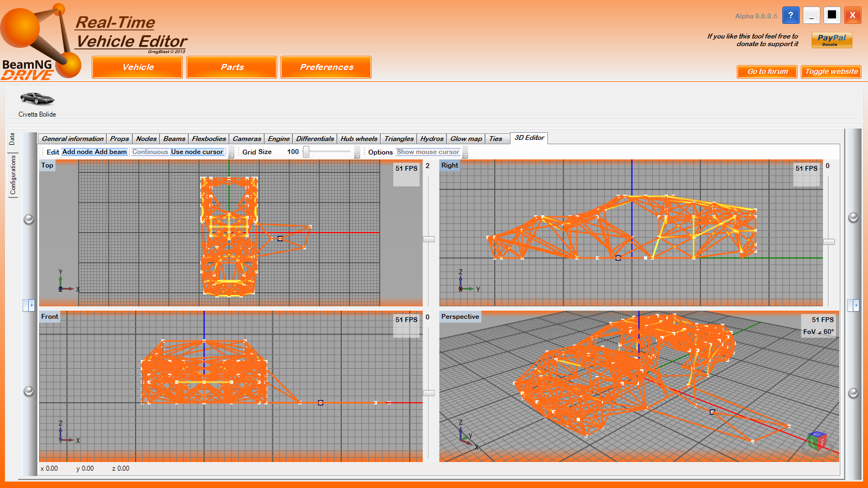Close the editor with the red X
The height and width of the screenshot is (488, 868).
point(853,15)
